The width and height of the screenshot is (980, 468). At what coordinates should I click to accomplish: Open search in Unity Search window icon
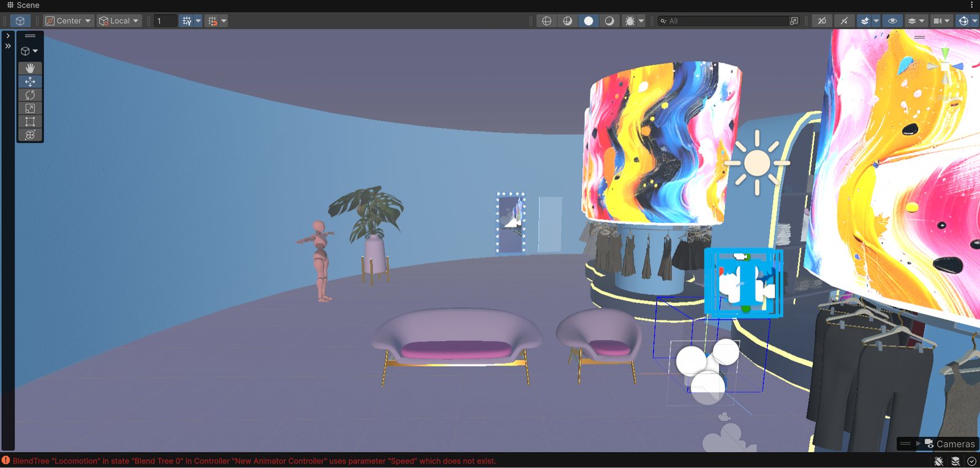coord(794,21)
